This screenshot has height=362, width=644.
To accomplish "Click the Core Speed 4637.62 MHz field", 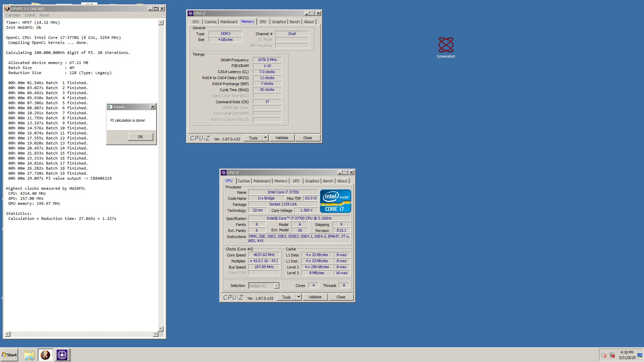I will tap(264, 255).
